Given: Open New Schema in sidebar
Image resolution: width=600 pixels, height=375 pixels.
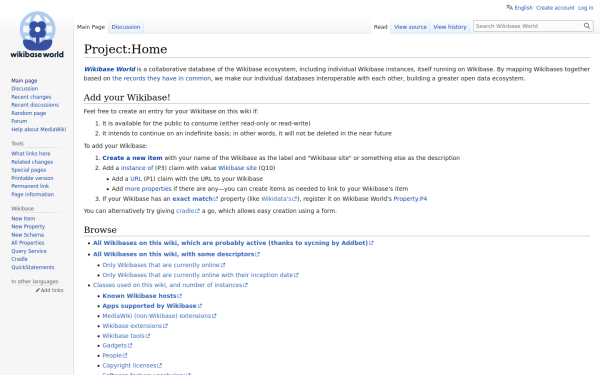Looking at the screenshot, I should coord(28,235).
